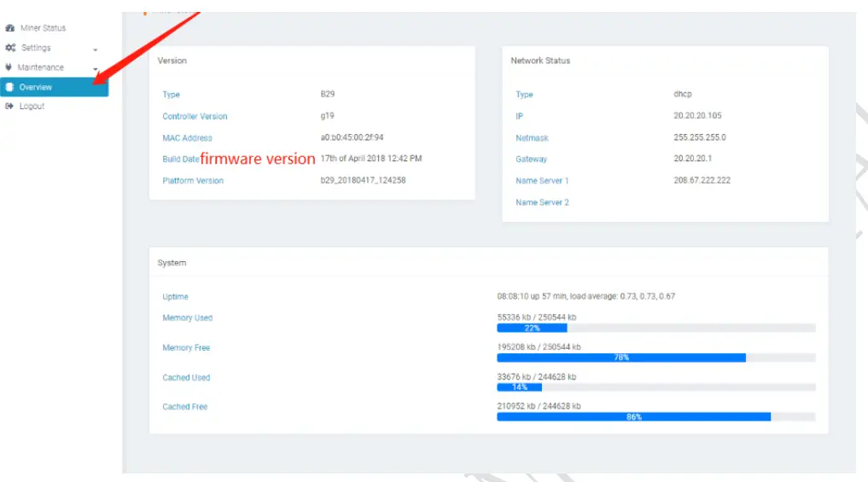
Task: Click the Miner Status dashboard icon
Action: point(10,27)
